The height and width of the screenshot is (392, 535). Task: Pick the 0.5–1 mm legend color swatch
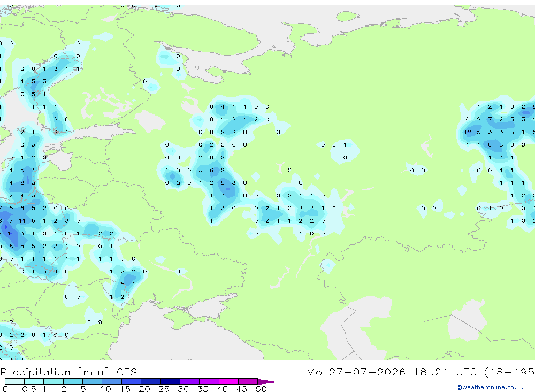(34, 381)
